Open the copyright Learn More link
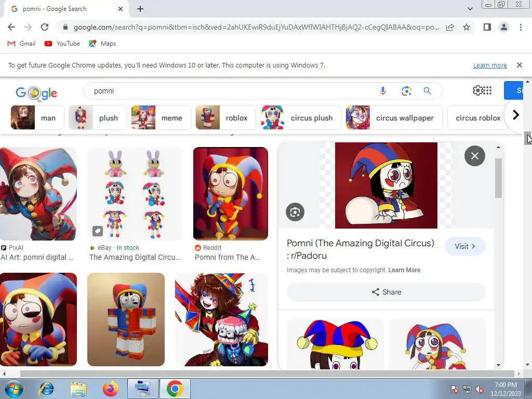532x399 pixels. tap(404, 270)
